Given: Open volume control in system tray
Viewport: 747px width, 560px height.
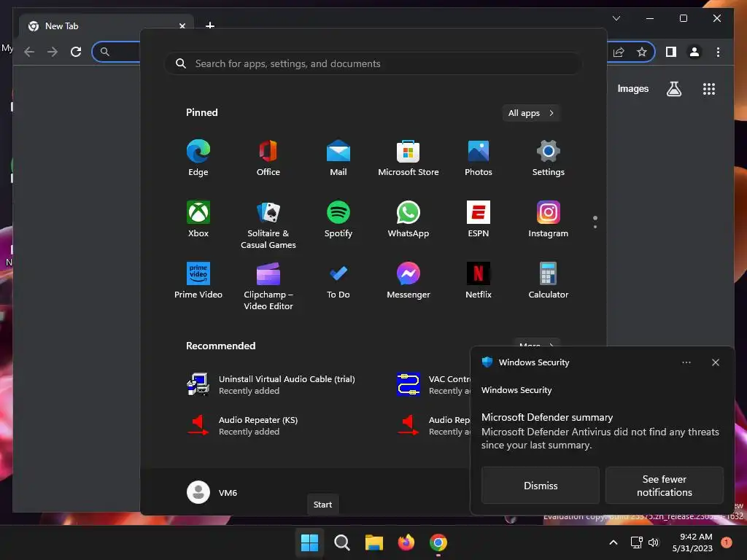Looking at the screenshot, I should click(x=653, y=542).
